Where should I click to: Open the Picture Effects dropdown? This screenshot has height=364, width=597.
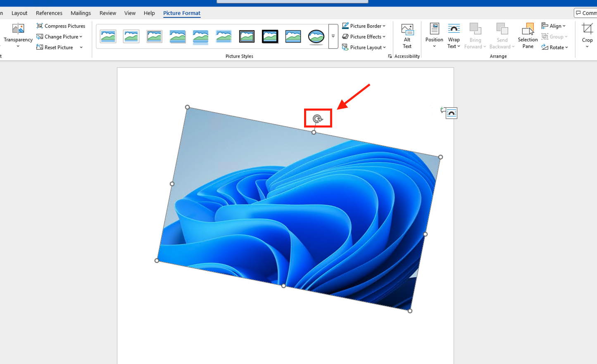pyautogui.click(x=364, y=37)
